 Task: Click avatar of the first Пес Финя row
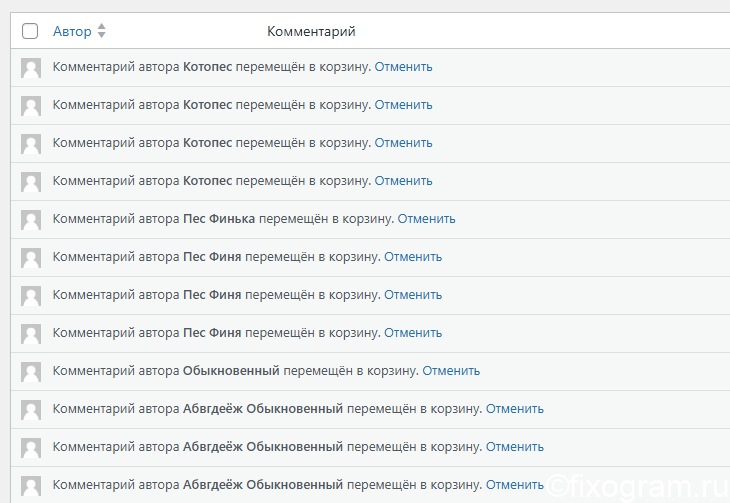tap(31, 258)
